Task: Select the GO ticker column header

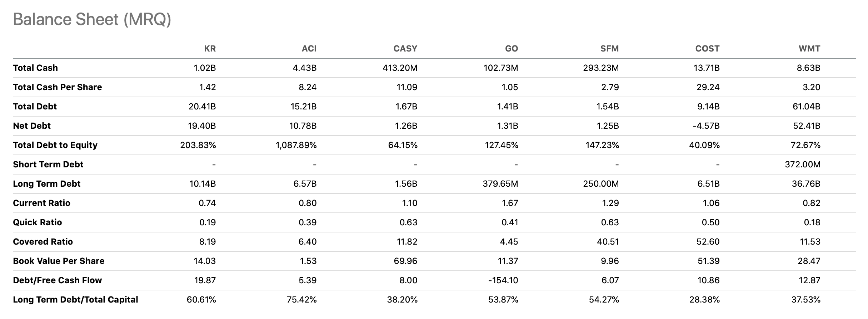Action: 512,49
